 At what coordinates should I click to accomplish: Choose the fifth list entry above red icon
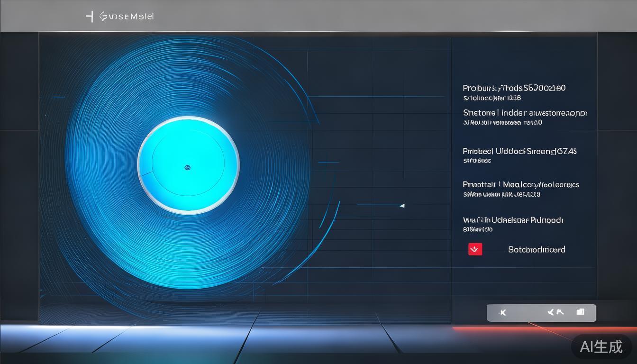(513, 220)
